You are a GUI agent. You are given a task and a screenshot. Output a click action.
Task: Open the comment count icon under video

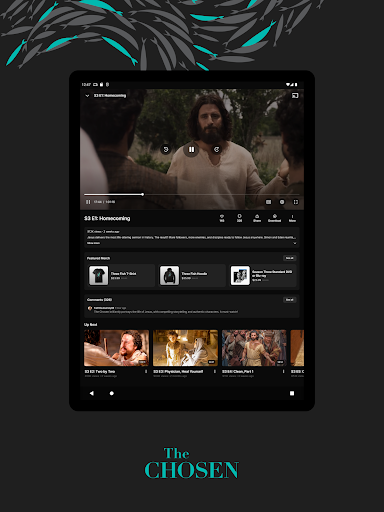[x=239, y=218]
